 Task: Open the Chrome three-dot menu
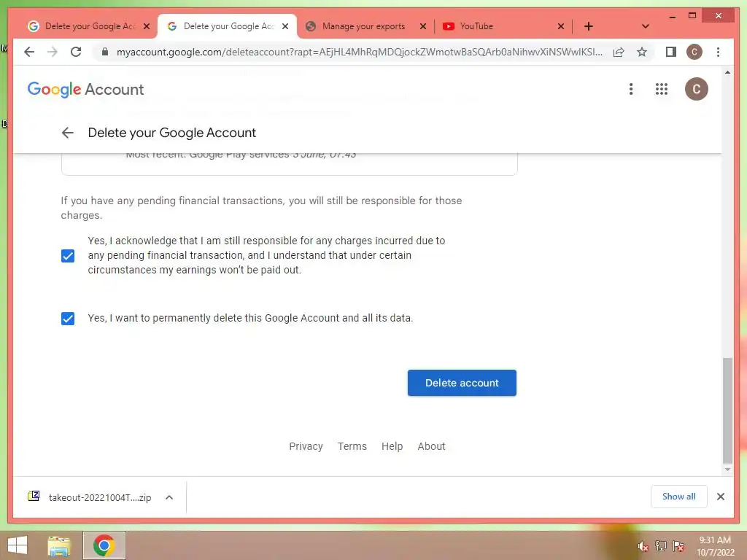(x=718, y=52)
